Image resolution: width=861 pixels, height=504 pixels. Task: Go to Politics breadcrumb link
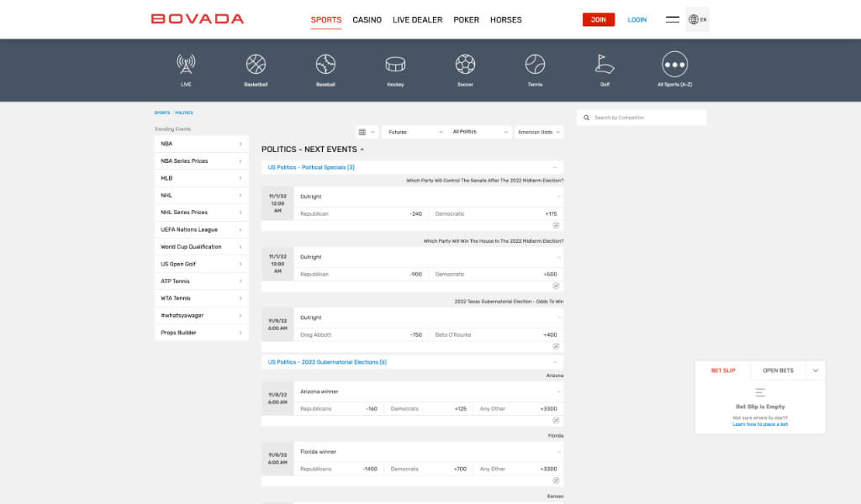pos(184,113)
